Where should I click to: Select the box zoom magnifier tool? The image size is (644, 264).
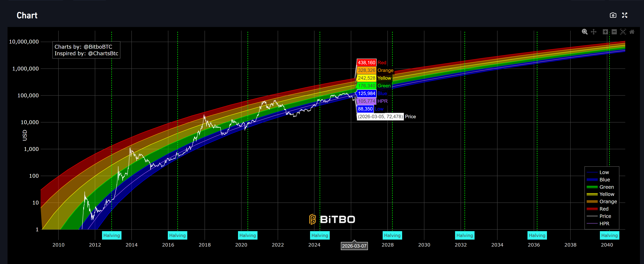pos(584,32)
